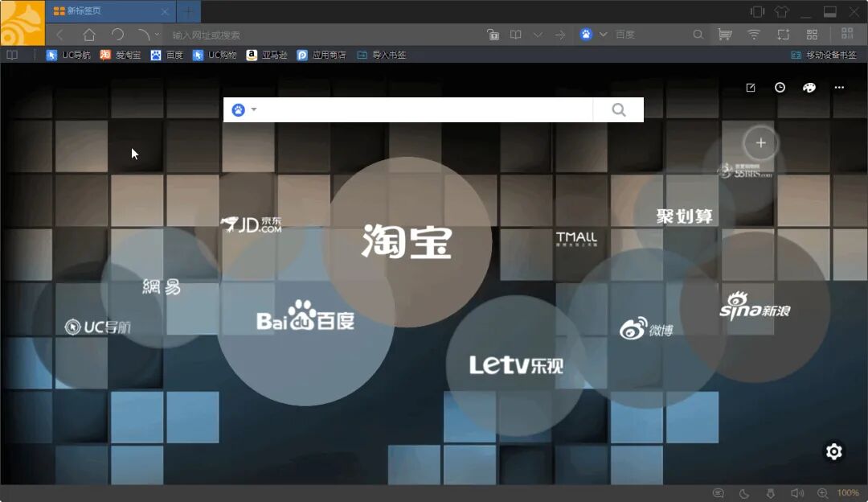The width and height of the screenshot is (868, 502).
Task: Open the shopping cart toolbar icon
Action: pos(725,35)
